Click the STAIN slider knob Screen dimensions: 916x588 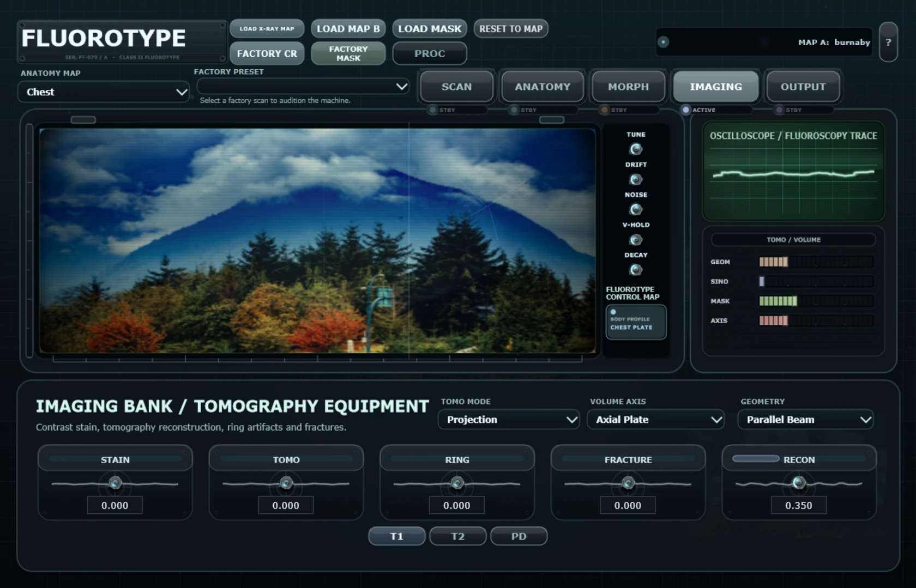coord(115,483)
